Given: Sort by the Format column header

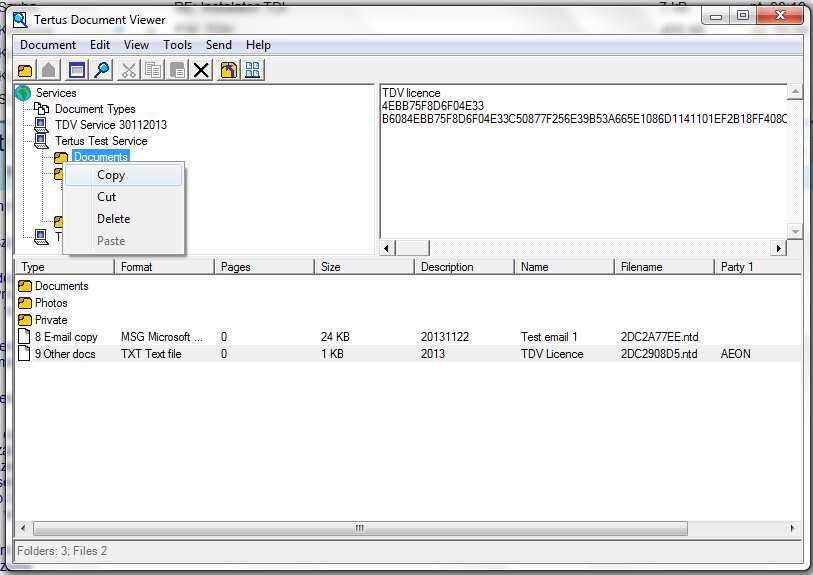Looking at the screenshot, I should coord(164,267).
